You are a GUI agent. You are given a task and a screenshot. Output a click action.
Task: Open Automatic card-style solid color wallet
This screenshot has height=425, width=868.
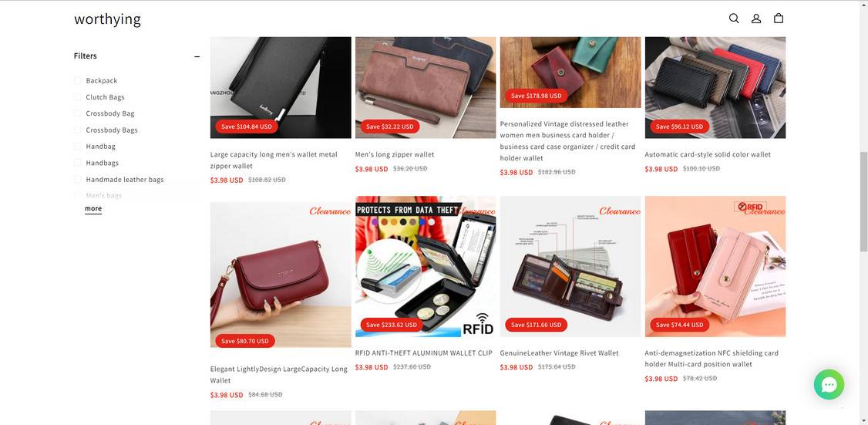708,154
